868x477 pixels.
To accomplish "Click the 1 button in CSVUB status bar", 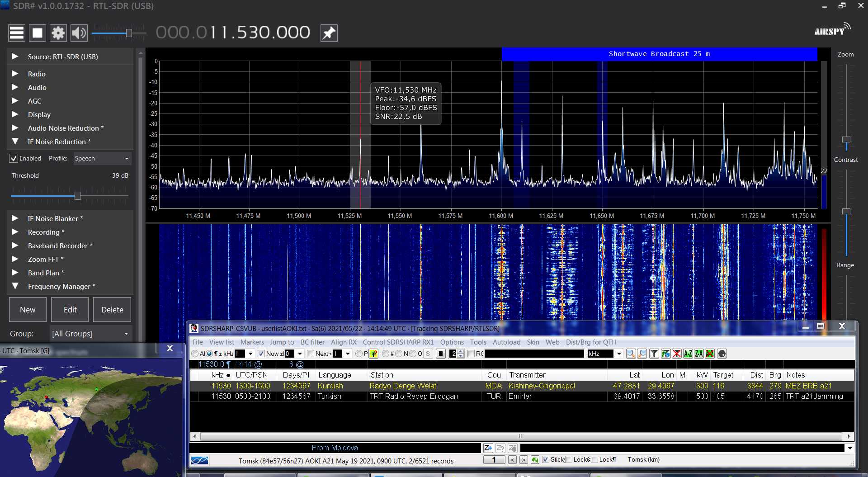I will pyautogui.click(x=494, y=460).
